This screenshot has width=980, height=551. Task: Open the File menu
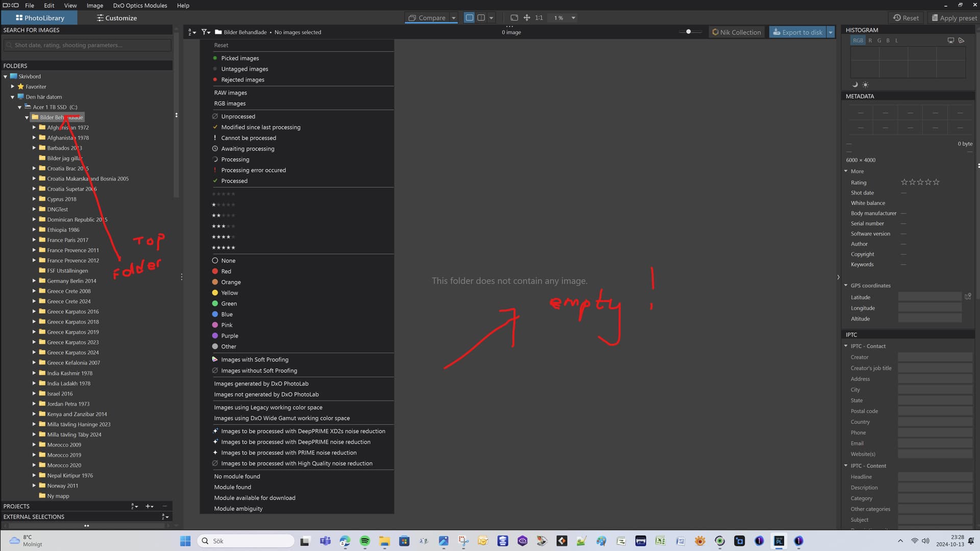[30, 6]
